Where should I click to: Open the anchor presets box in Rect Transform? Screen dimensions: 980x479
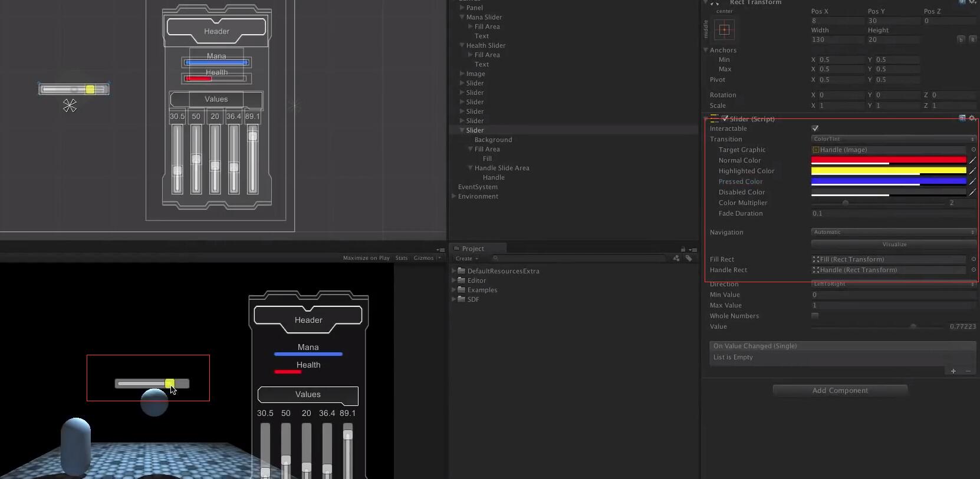pos(725,29)
